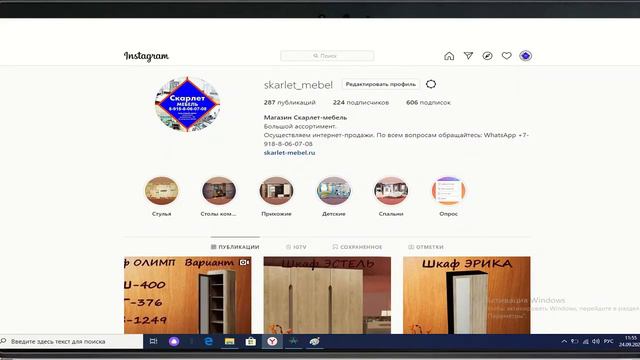Switch to the IGTV tab
The image size is (640, 360).
click(296, 247)
